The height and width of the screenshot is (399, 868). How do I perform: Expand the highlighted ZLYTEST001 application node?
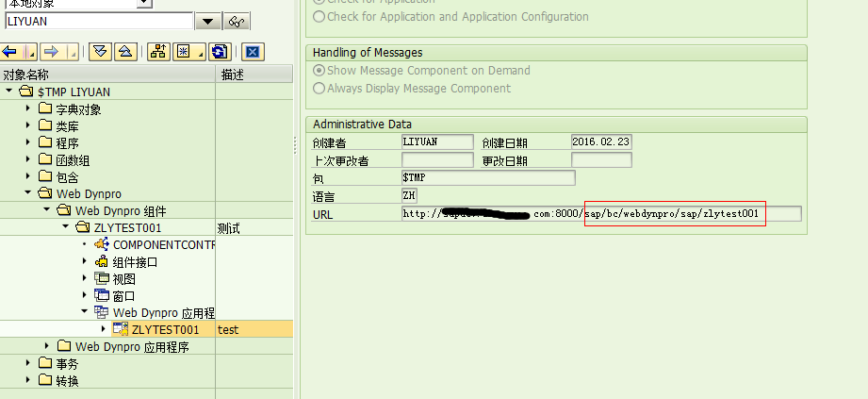click(x=103, y=328)
